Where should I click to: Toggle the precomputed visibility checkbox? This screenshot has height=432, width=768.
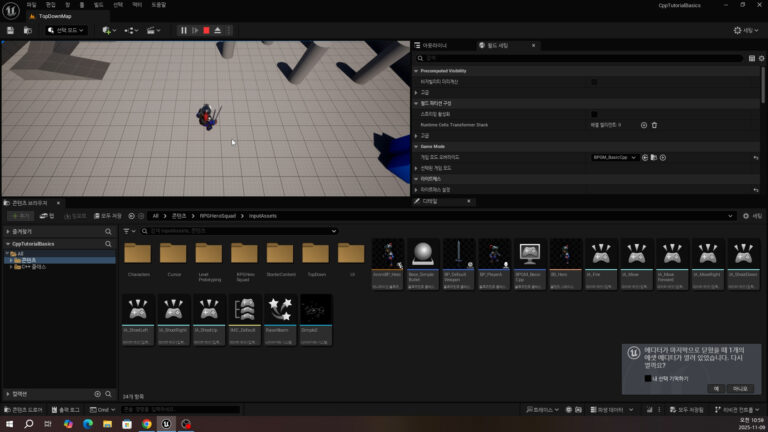pos(594,81)
